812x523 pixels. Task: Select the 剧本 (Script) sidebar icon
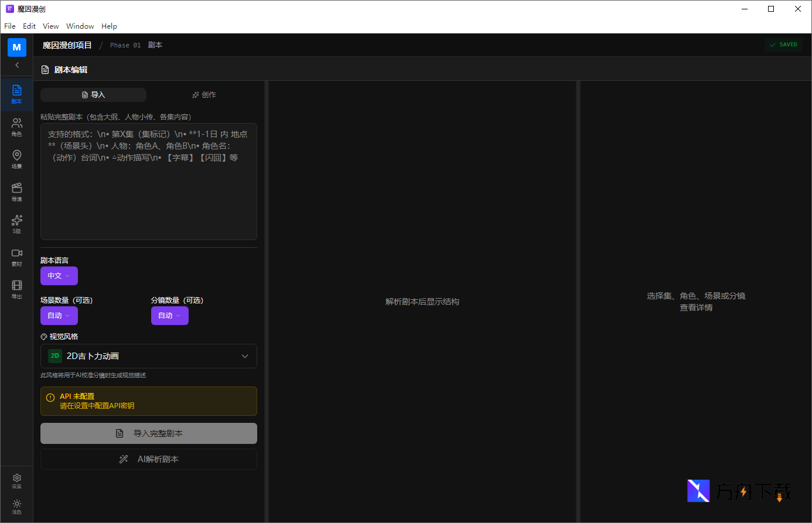16,94
